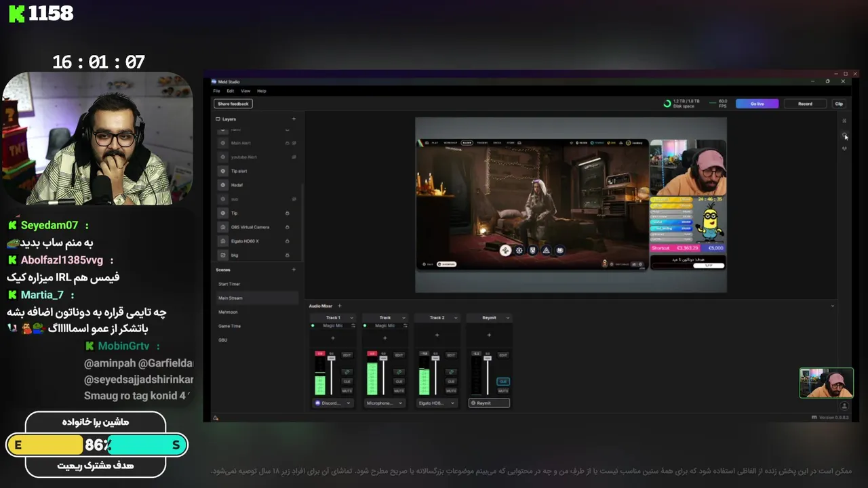Collapse the Audio Mixer panel chevron
Viewport: 868px width, 488px height.
[x=833, y=306]
